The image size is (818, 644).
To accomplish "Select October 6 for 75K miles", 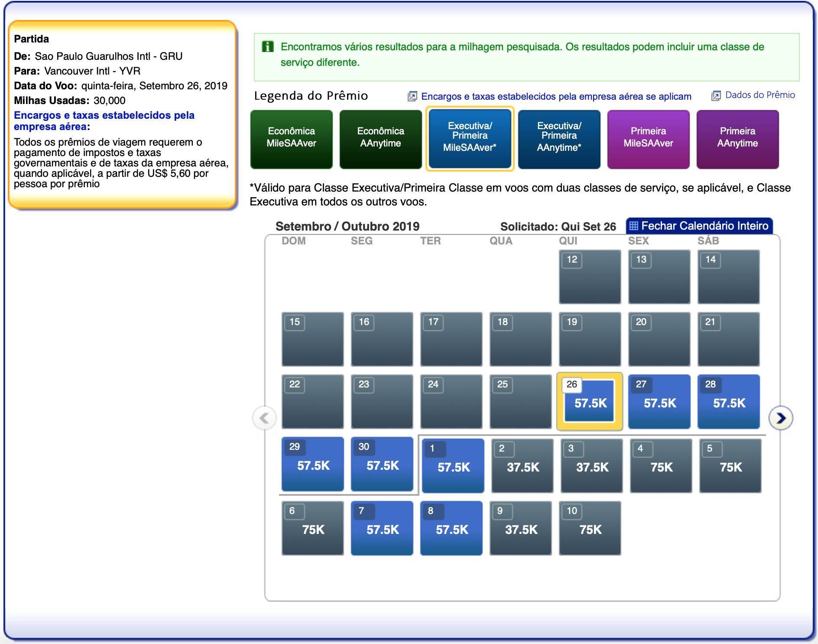I will pos(312,528).
